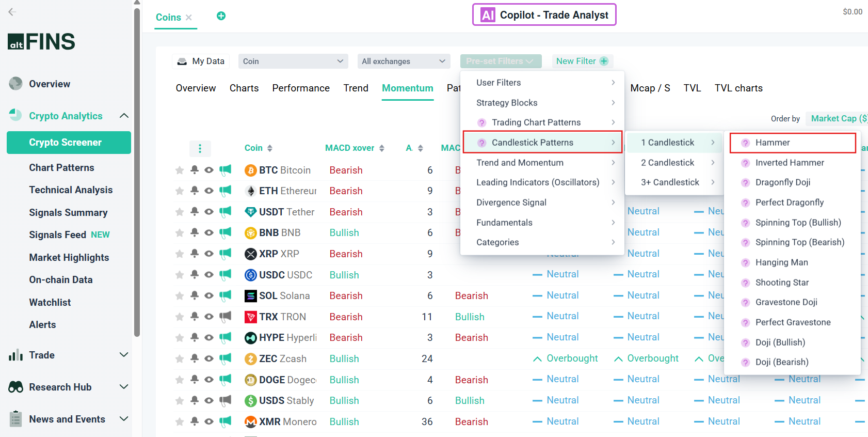
Task: Toggle watch eye for ETH Ethereum
Action: coord(209,191)
